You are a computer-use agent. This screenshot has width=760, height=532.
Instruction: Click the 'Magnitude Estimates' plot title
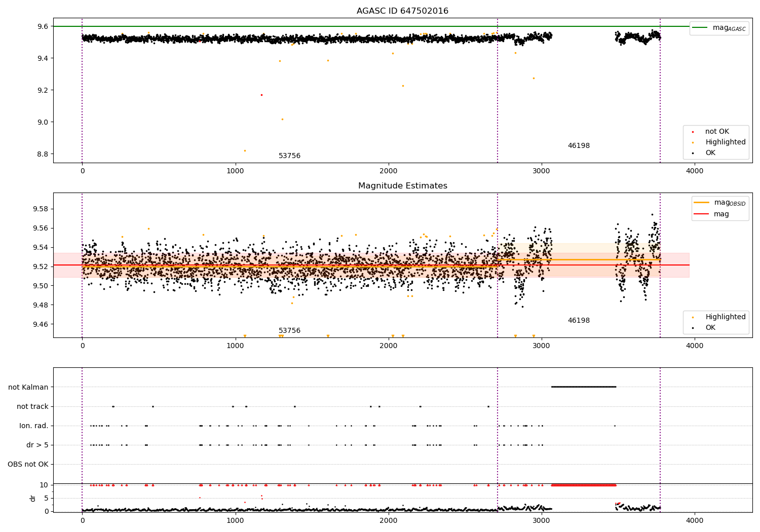click(402, 186)
